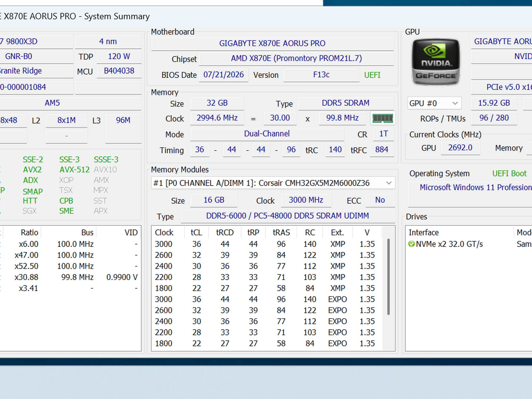Click the Ext. column header
Screen dimensions: 532x399
click(337, 232)
